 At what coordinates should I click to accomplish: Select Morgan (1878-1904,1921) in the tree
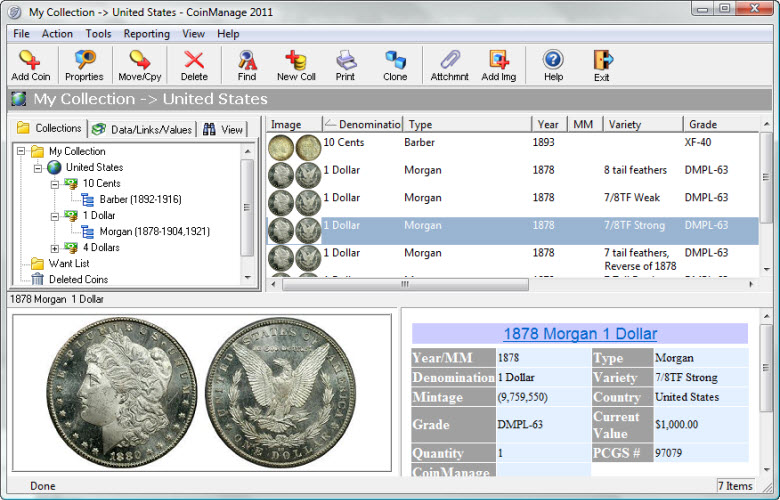click(x=155, y=231)
